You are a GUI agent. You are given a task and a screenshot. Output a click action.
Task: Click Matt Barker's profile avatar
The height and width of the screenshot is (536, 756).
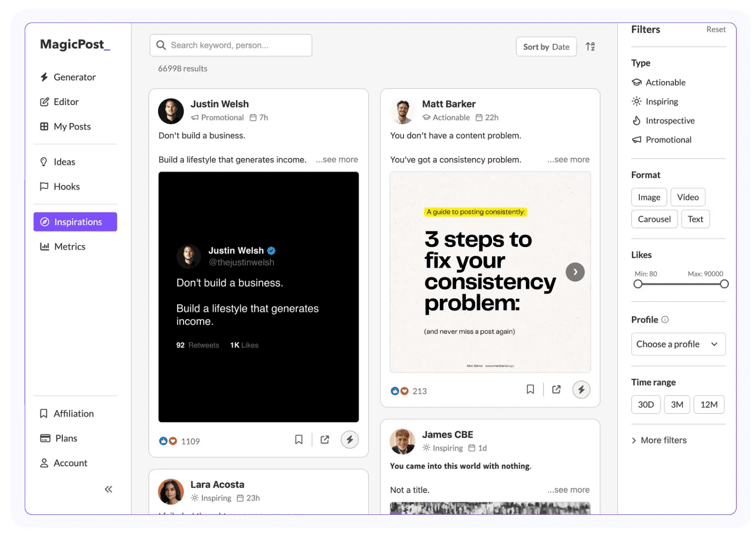[x=402, y=111]
